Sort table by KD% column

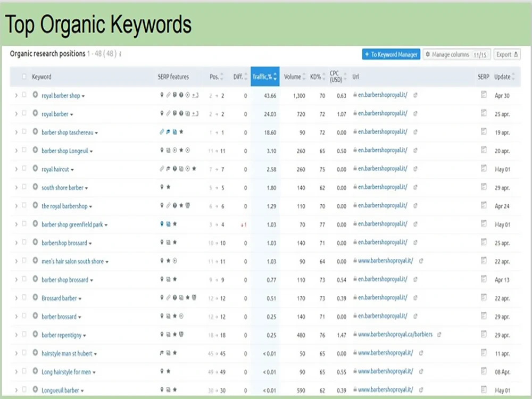(x=318, y=77)
